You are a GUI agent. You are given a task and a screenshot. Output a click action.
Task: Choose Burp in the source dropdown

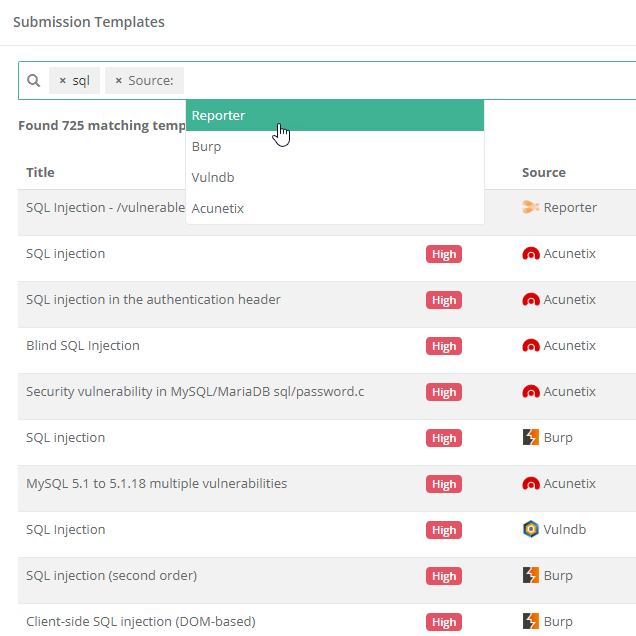(335, 146)
